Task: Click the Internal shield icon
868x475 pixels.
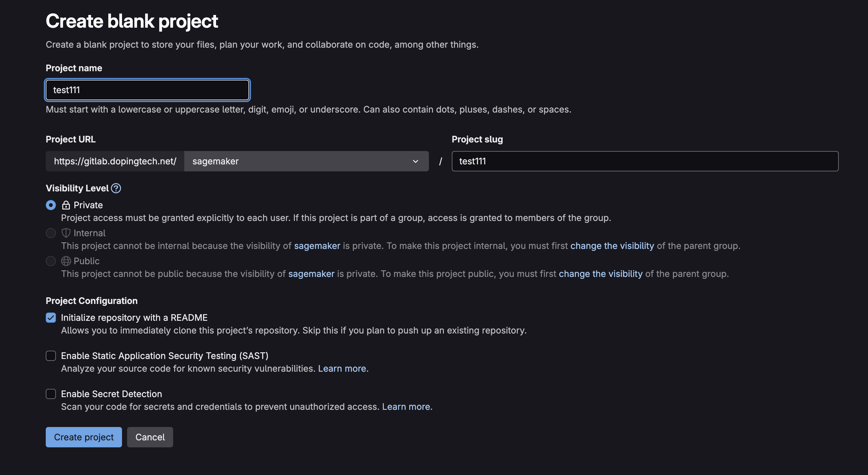Action: 66,233
